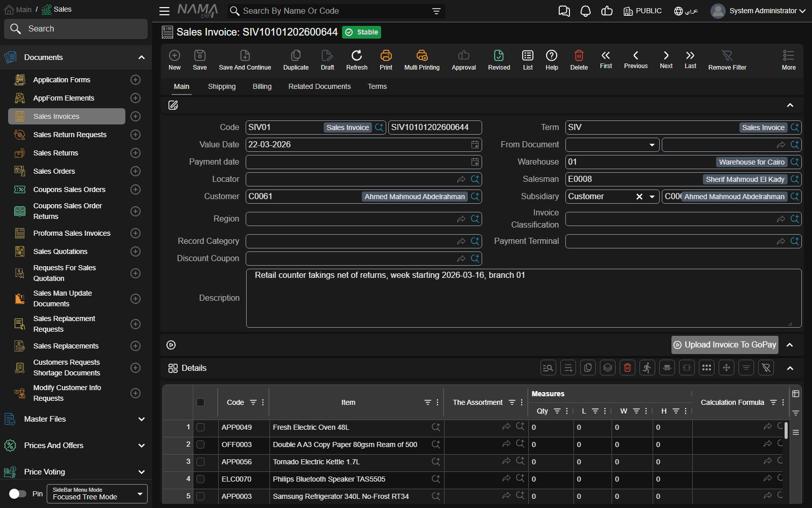Toggle the Pin sidebar switch

click(x=18, y=494)
